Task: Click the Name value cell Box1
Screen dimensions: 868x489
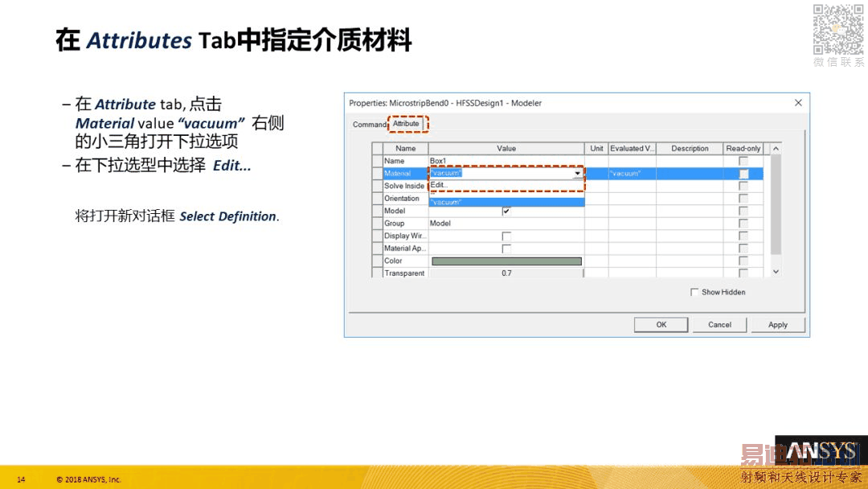Action: pos(506,161)
